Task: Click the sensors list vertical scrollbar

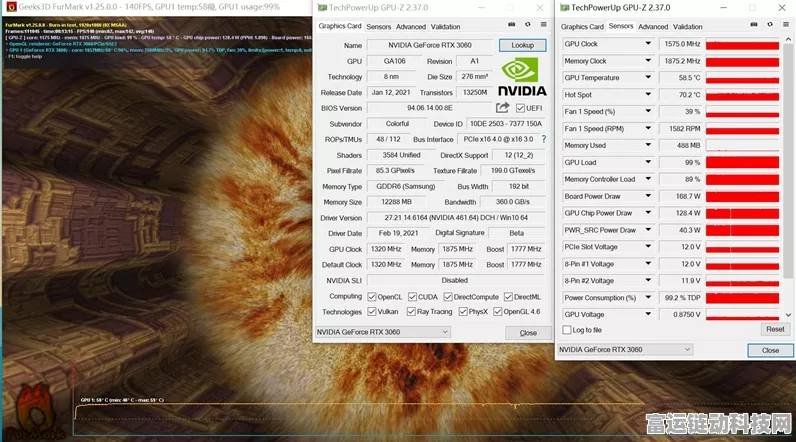Action: point(788,160)
